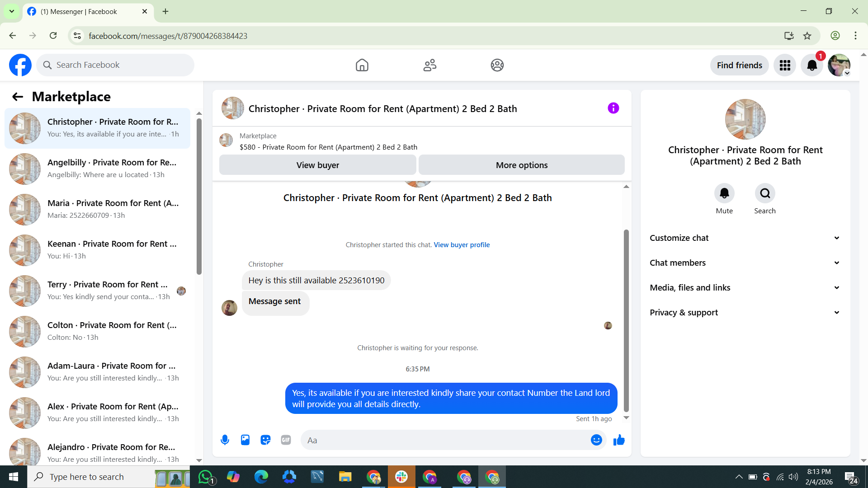
Task: Open the GIF picker
Action: click(x=286, y=440)
